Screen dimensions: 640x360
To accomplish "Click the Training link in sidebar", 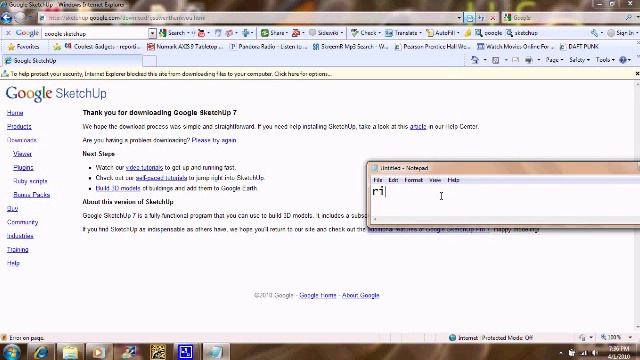I will [x=18, y=249].
